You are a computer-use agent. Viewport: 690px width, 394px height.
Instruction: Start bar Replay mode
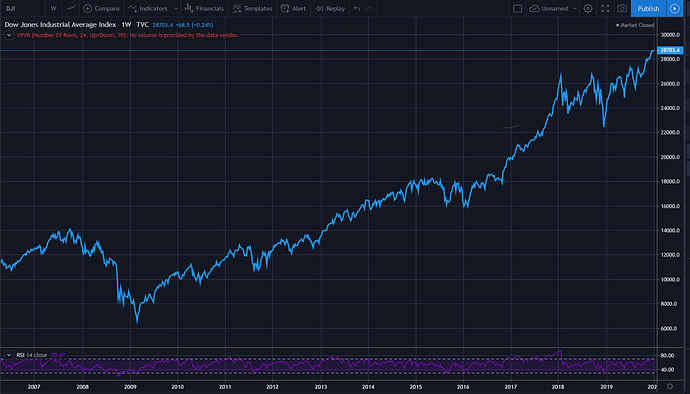(x=330, y=8)
